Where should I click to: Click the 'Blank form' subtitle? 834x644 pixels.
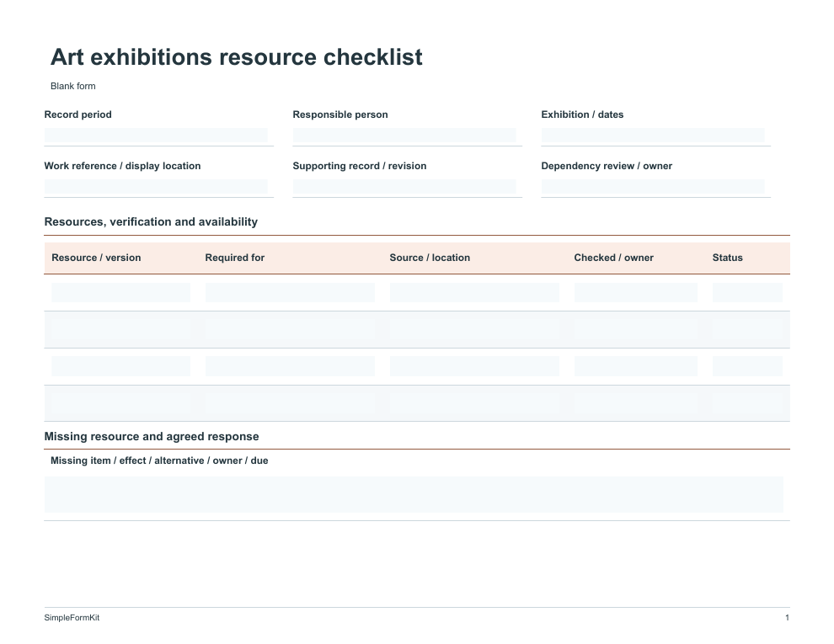click(x=72, y=86)
